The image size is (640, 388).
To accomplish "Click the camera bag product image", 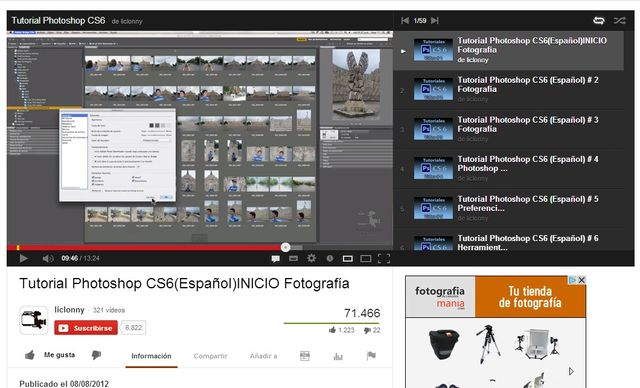I will [x=444, y=345].
